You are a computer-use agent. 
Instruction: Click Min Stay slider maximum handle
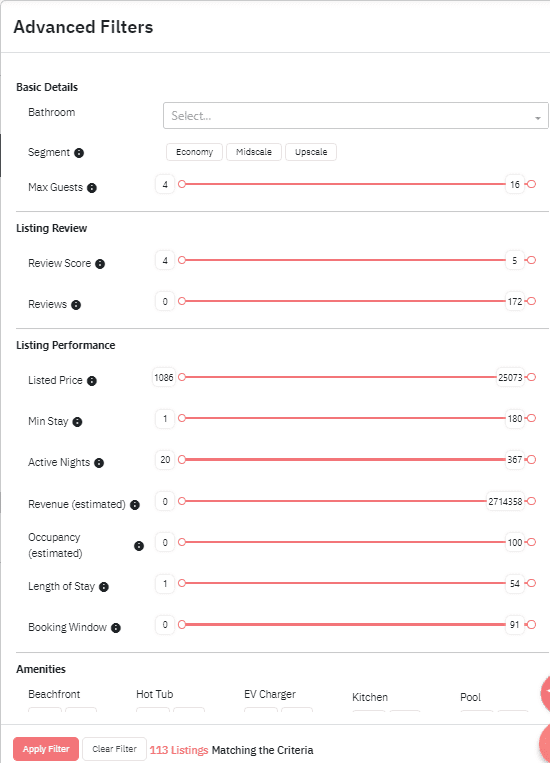532,418
